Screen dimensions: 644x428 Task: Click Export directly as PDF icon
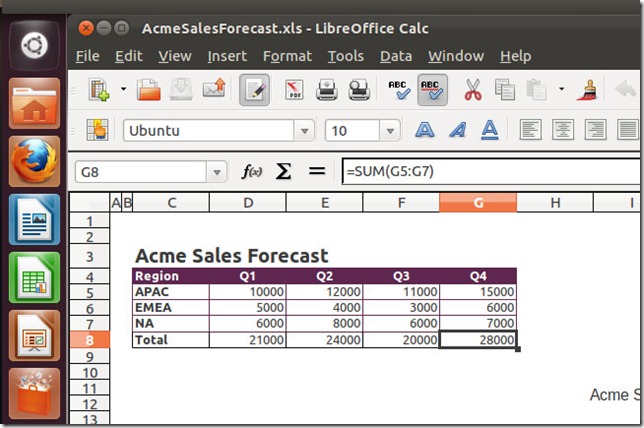pos(294,90)
